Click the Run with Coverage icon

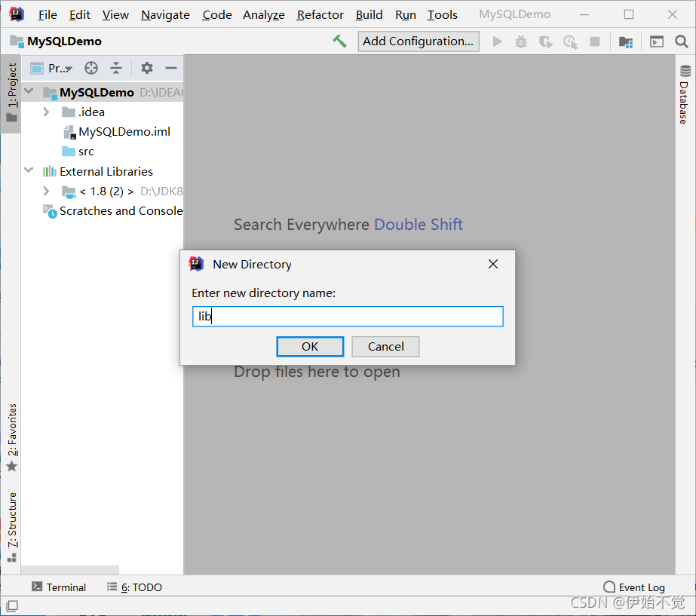pyautogui.click(x=545, y=42)
